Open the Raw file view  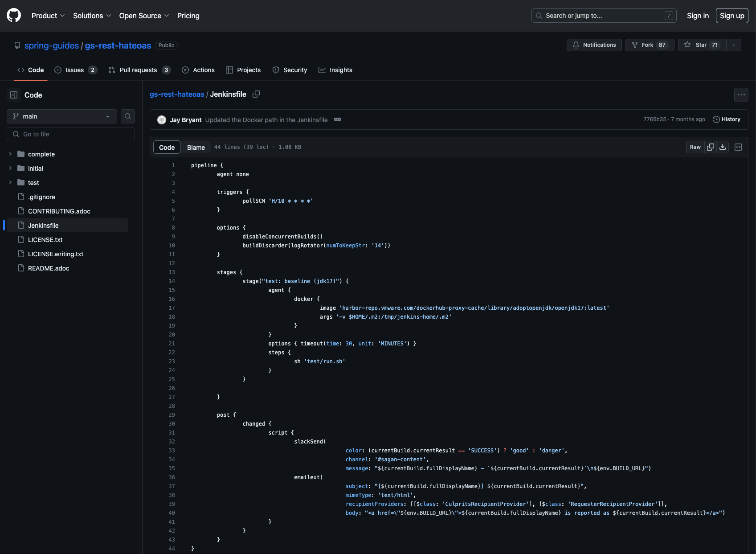pos(695,147)
